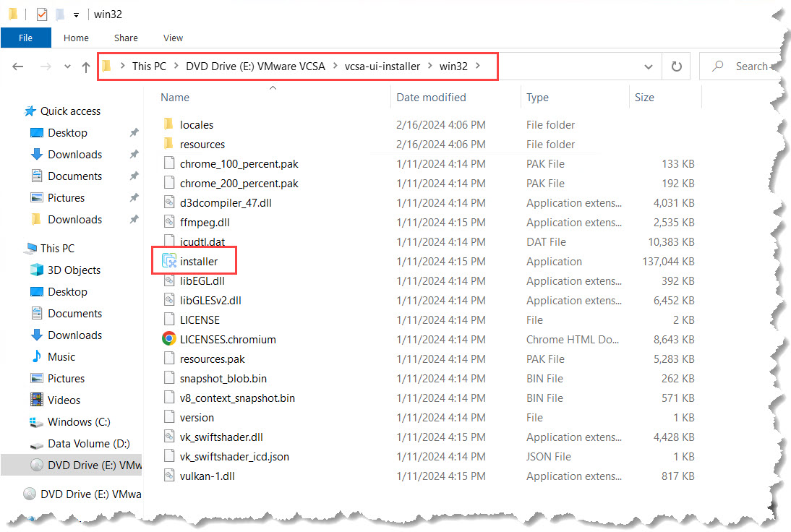Sort by the Name column header
Image resolution: width=791 pixels, height=532 pixels.
175,98
